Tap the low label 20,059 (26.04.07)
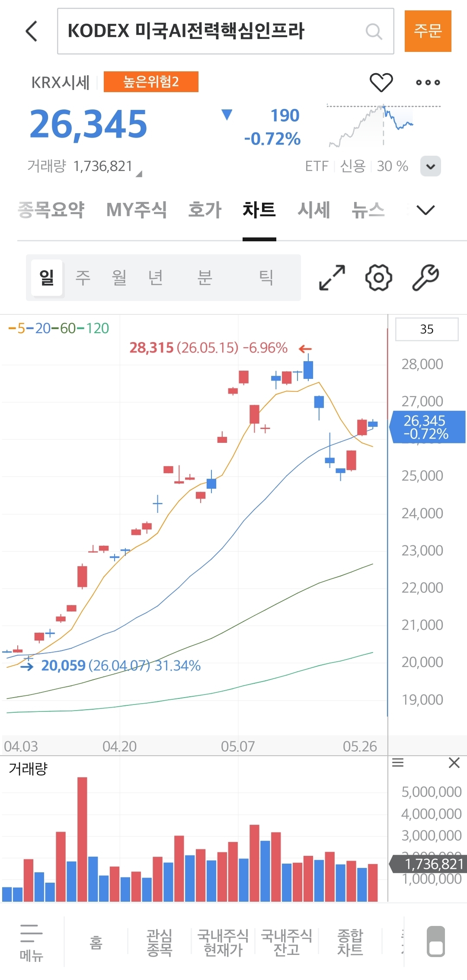Screen dimensions: 467x980 pyautogui.click(x=121, y=666)
